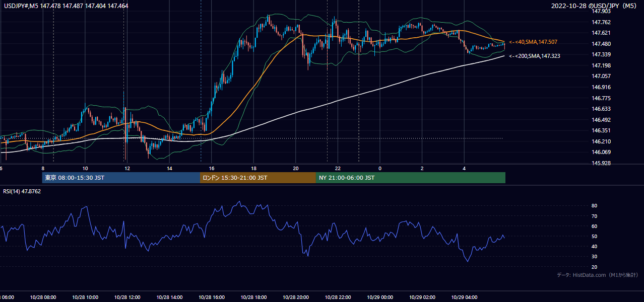Image resolution: width=644 pixels, height=302 pixels.
Task: Click the データ: HistData.com source credit
Action: [x=598, y=275]
